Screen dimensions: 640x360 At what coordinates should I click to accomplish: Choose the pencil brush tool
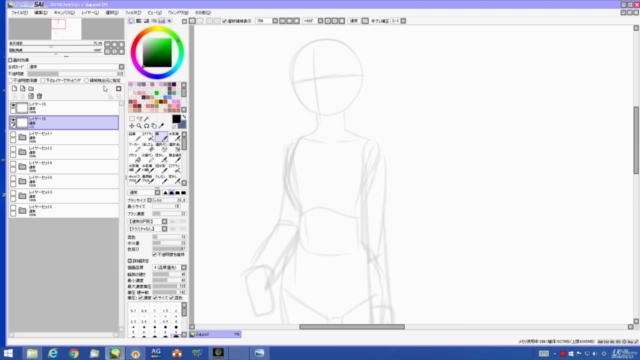(134, 137)
